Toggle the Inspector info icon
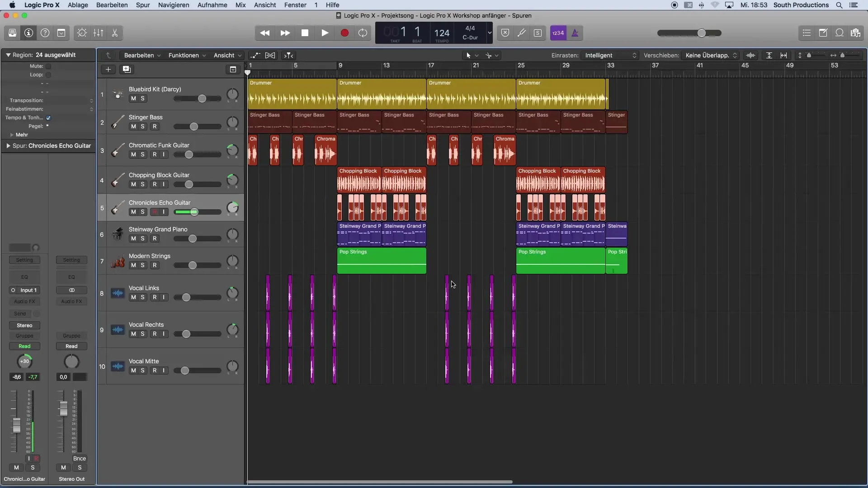This screenshot has width=868, height=488. (28, 33)
